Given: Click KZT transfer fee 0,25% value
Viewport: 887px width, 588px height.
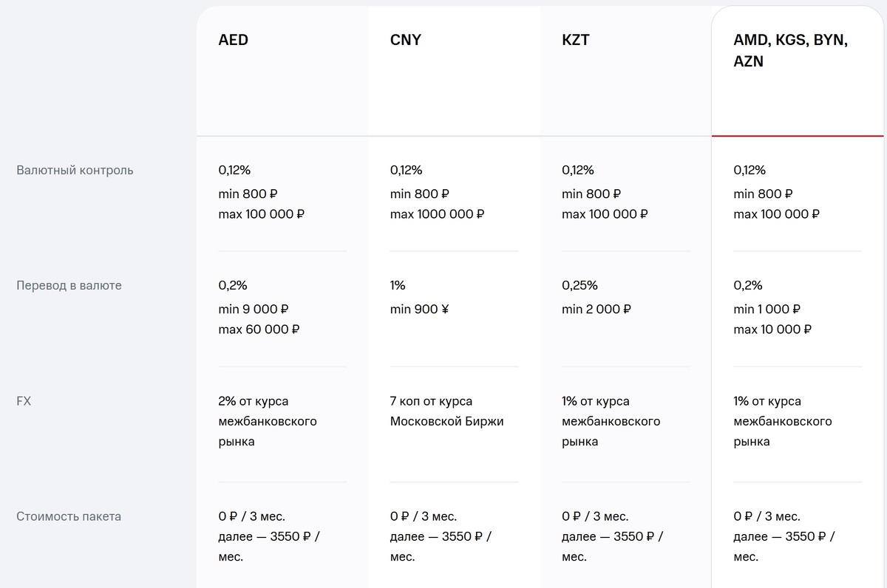Looking at the screenshot, I should pyautogui.click(x=580, y=285).
